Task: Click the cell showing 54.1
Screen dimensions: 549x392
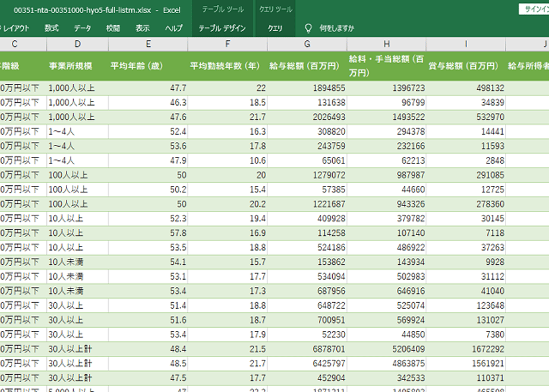Action: pyautogui.click(x=148, y=263)
